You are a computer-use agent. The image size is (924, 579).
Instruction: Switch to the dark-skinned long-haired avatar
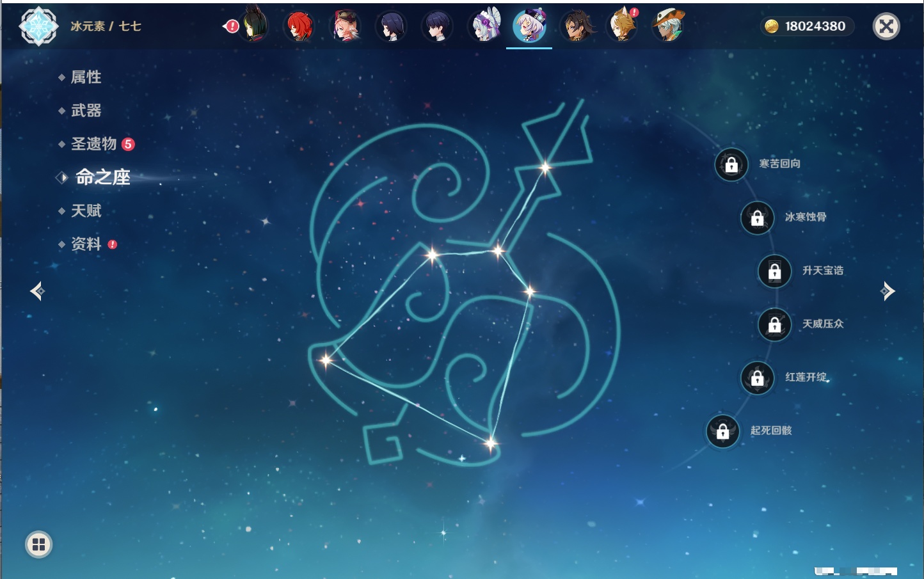577,26
